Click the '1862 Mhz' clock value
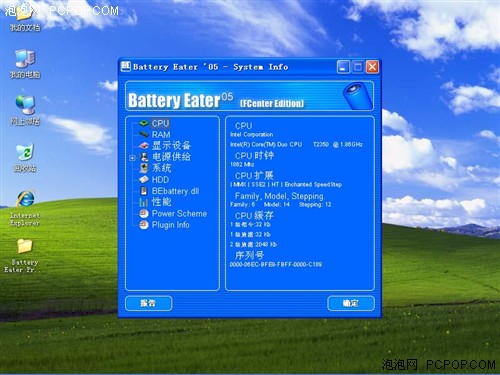 pyautogui.click(x=242, y=164)
